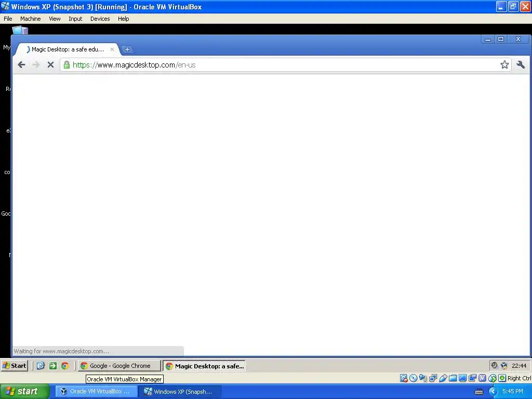Click the forward navigation arrow
Screen dimensions: 532x399
coord(36,65)
